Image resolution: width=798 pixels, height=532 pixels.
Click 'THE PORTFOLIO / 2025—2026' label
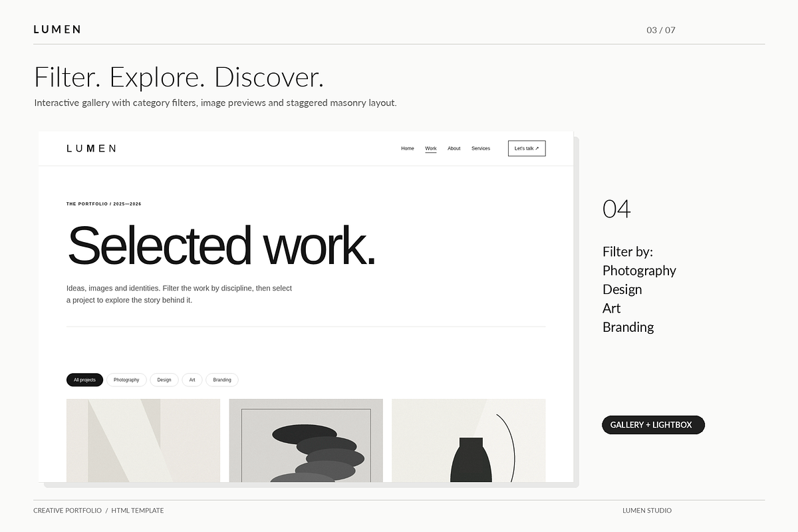pos(104,204)
